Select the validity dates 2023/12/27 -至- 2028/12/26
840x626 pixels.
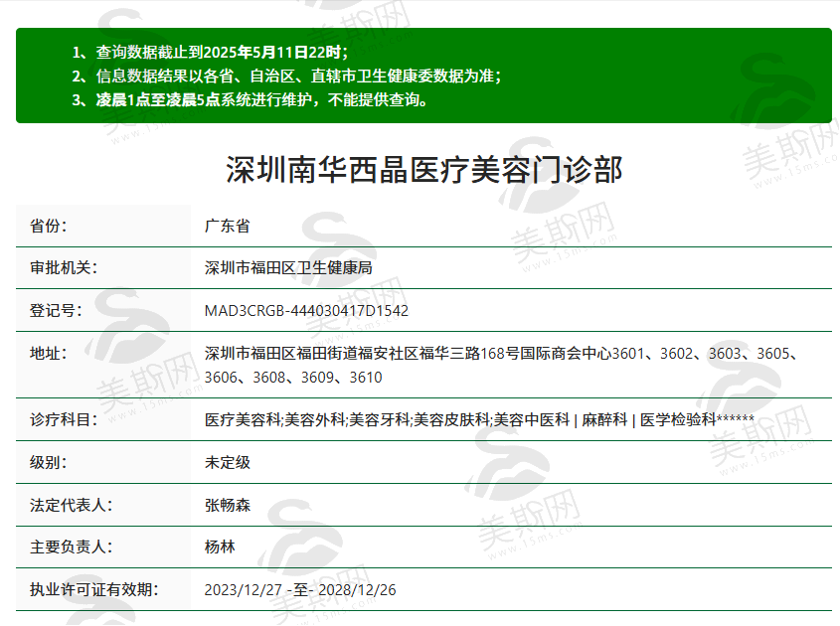(300, 589)
